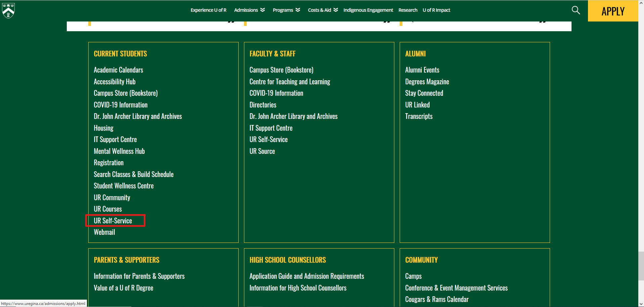
Task: Click the yellow APPLY button
Action: pos(613,11)
